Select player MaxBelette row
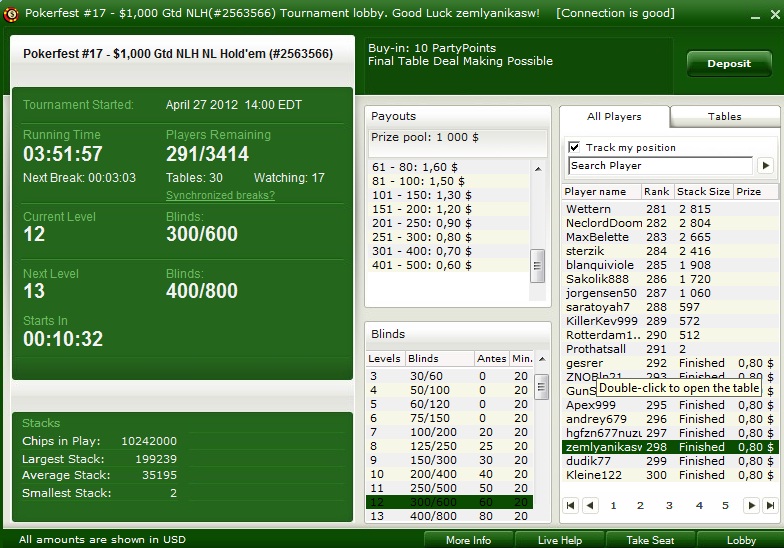Viewport: 784px width, 548px height. point(670,237)
